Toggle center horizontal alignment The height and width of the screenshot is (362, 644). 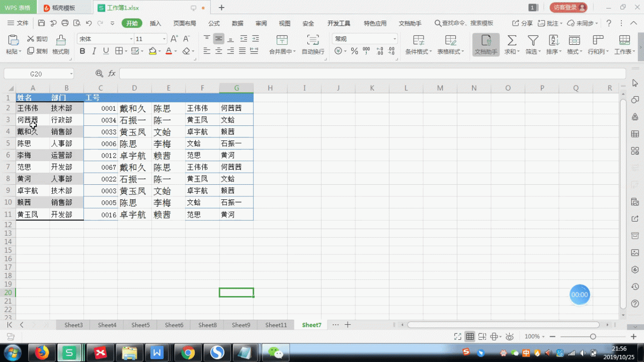(x=218, y=51)
